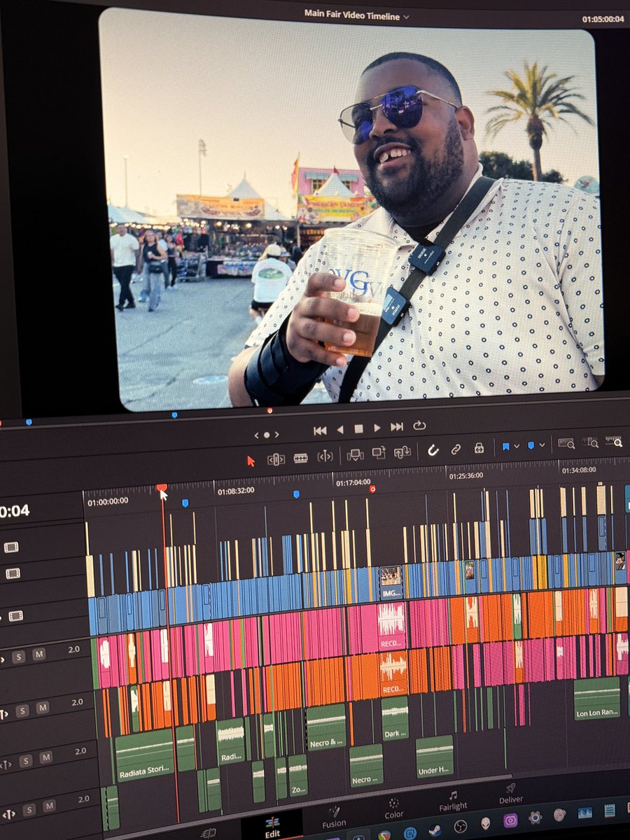Switch to the Fusion page tab

pyautogui.click(x=334, y=816)
